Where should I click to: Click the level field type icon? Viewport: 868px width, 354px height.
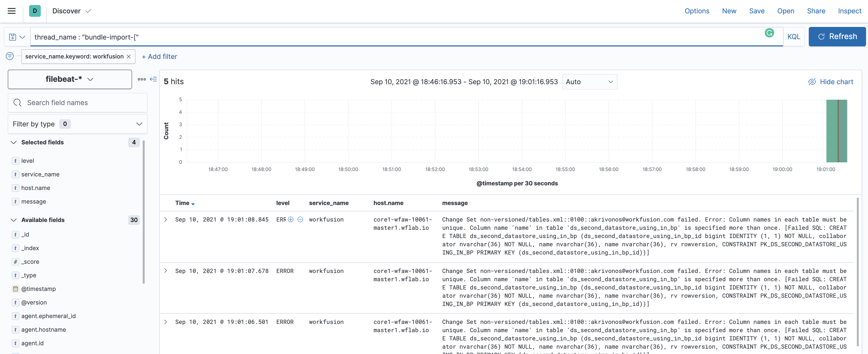click(x=16, y=161)
